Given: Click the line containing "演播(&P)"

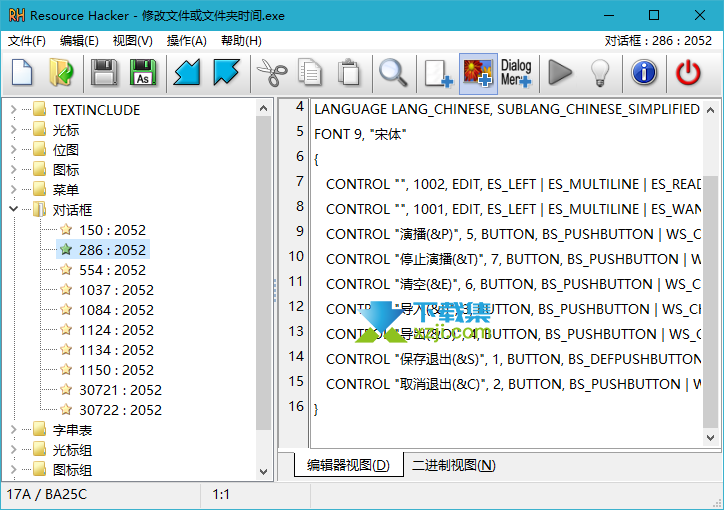Looking at the screenshot, I should tap(513, 234).
